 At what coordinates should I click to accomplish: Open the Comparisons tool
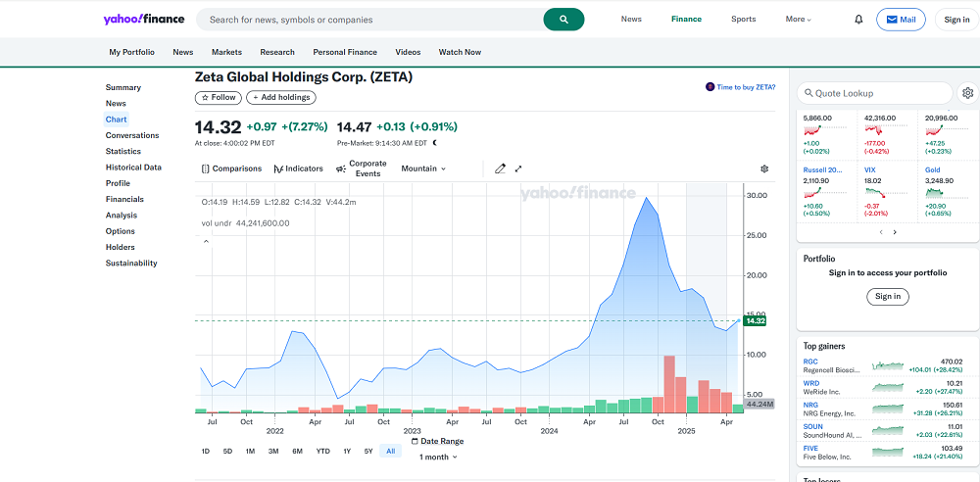(231, 169)
